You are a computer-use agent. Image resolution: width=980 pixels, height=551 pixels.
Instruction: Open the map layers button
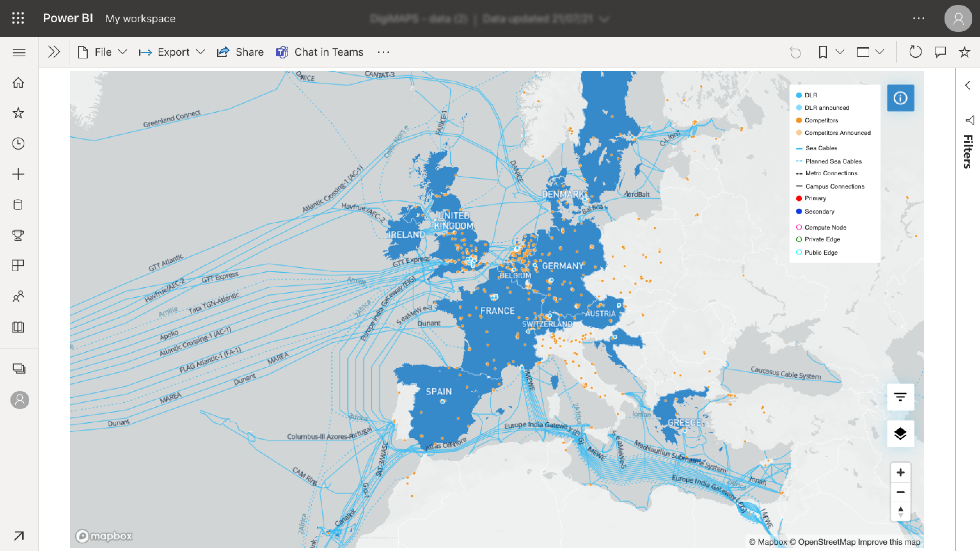901,433
